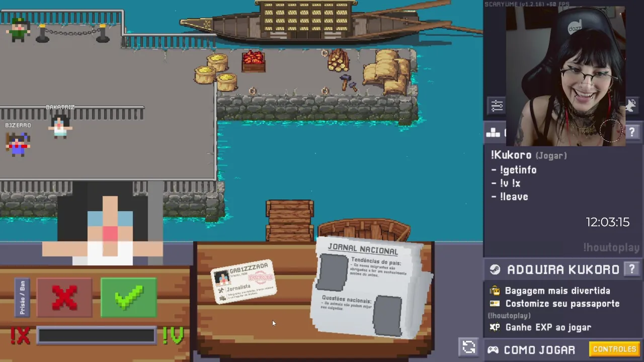Viewport: 644px width, 362px height.
Task: Click the red !X command label
Action: (20, 336)
